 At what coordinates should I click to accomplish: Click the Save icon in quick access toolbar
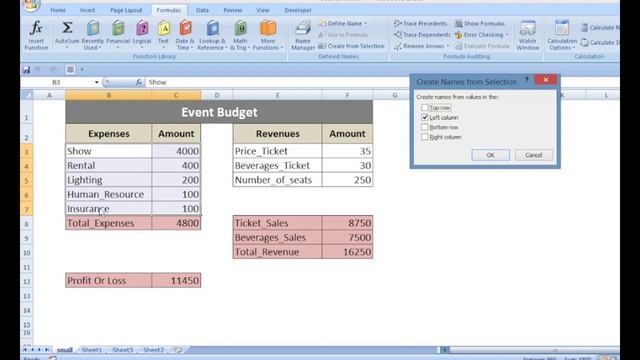click(x=27, y=70)
